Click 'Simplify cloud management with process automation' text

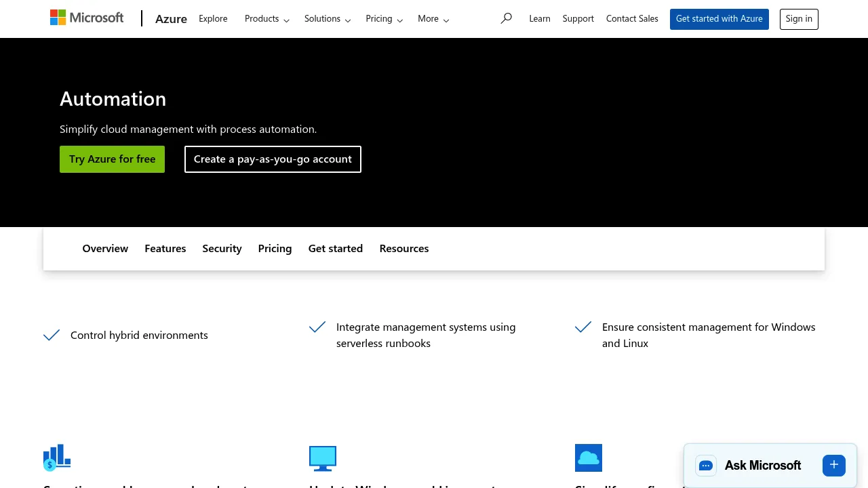(188, 129)
